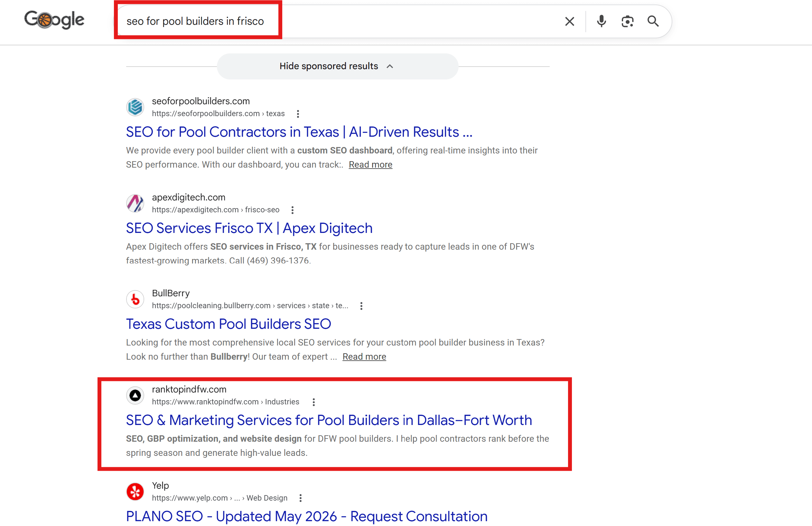Click URL https://www.yelp.com › ... › Web Design
The width and height of the screenshot is (812, 526).
click(220, 498)
